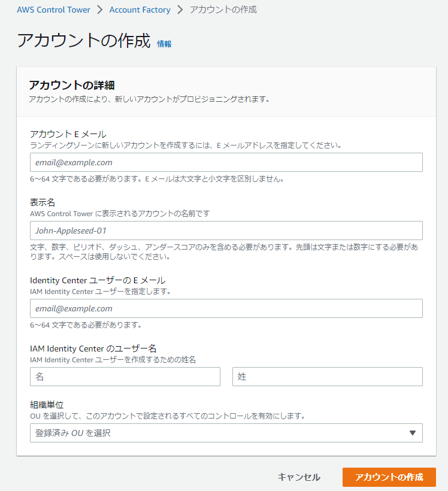Focus the 表示名 field with John-Appleseed-01 placeholder
Image resolution: width=448 pixels, height=491 pixels.
[226, 231]
